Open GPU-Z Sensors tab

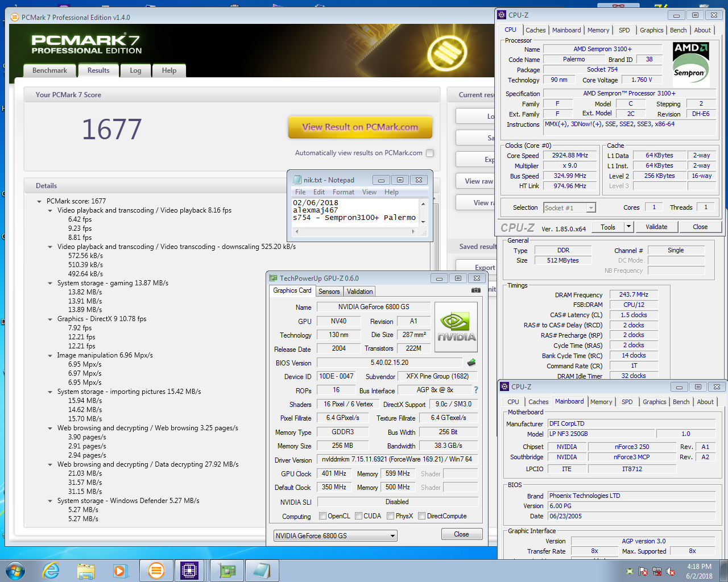coord(329,292)
